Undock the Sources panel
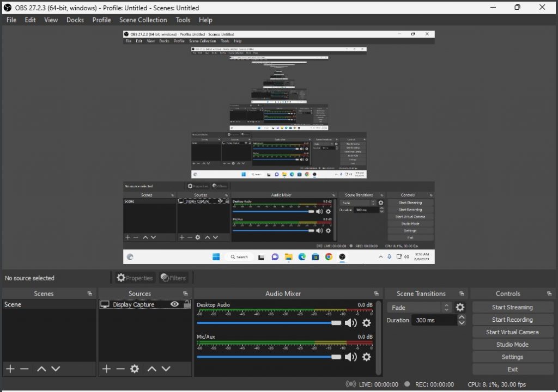Viewport: 558px width, 392px height. pos(185,293)
